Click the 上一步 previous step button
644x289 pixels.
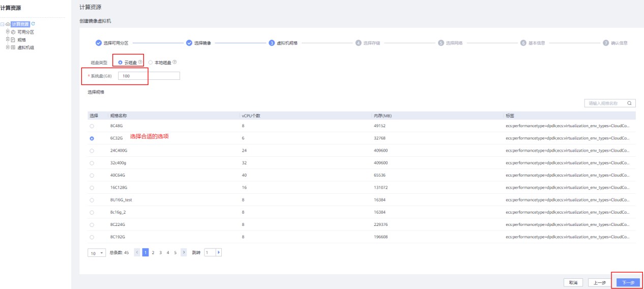click(x=600, y=282)
